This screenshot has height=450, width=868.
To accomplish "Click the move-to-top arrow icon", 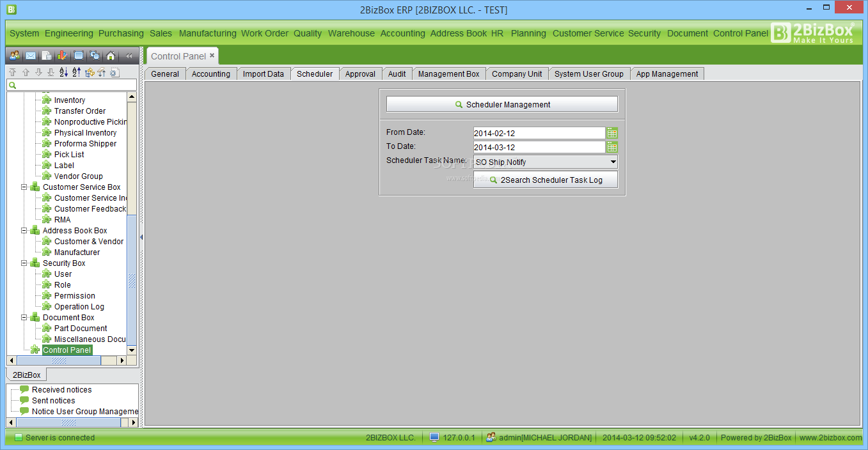I will (x=12, y=73).
